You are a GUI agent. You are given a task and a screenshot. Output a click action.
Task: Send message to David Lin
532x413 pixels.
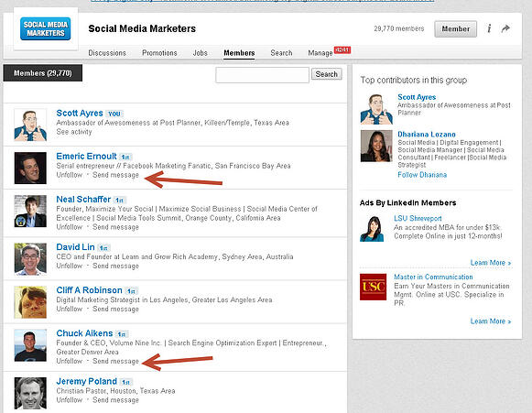coord(115,266)
